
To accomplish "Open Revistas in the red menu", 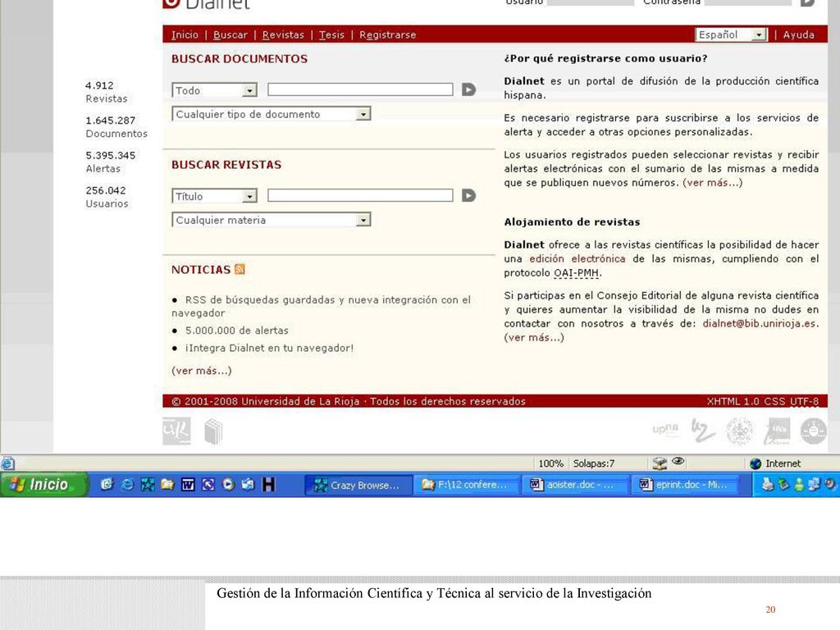I will point(283,34).
